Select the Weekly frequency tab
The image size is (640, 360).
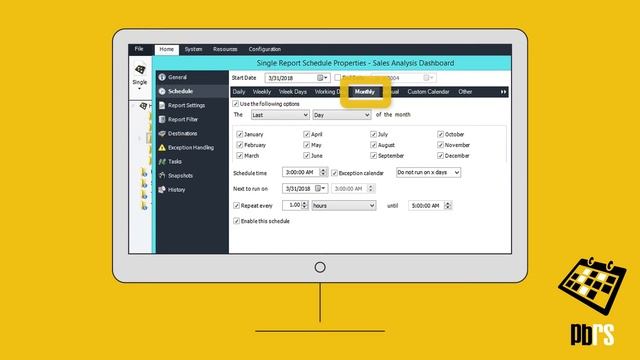click(262, 92)
